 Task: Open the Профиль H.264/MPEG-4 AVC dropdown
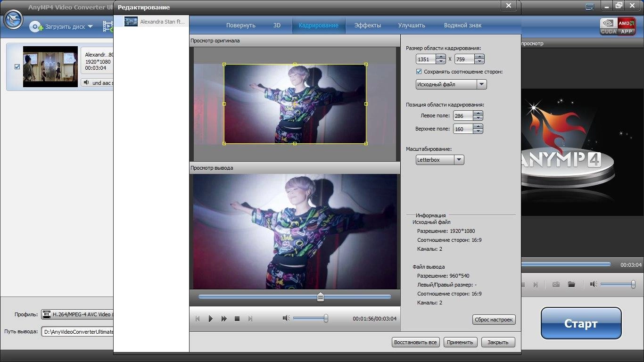click(77, 314)
